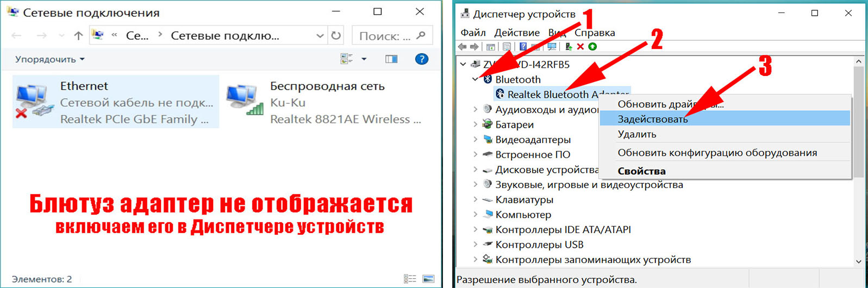Click red X uninstall device toolbar icon
The height and width of the screenshot is (288, 868).
click(580, 47)
